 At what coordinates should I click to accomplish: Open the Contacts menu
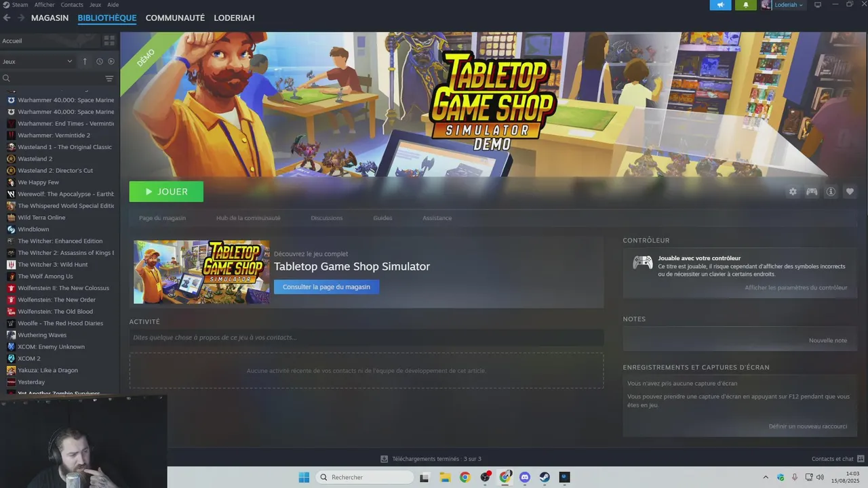[72, 5]
